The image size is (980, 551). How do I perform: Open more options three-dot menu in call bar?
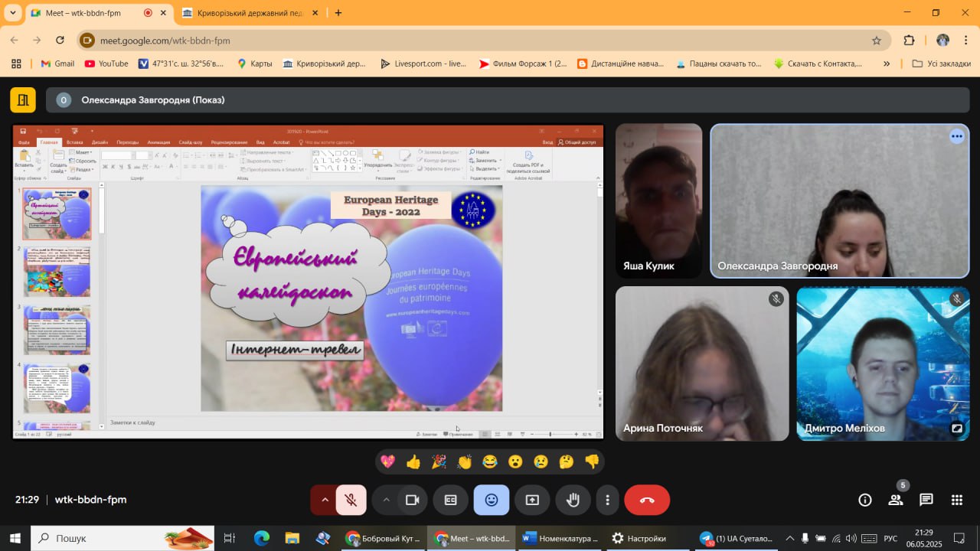coord(607,500)
